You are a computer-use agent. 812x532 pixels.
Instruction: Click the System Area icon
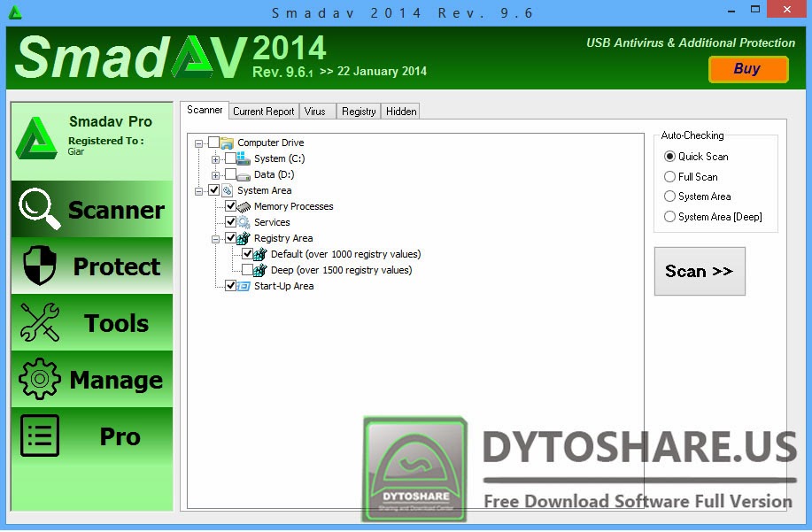click(227, 190)
